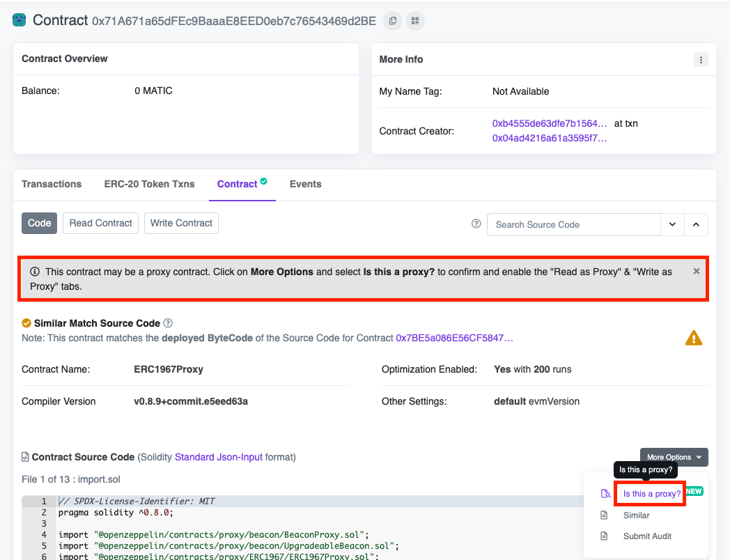
Task: Click the document icon beside Submit Audit
Action: [604, 536]
